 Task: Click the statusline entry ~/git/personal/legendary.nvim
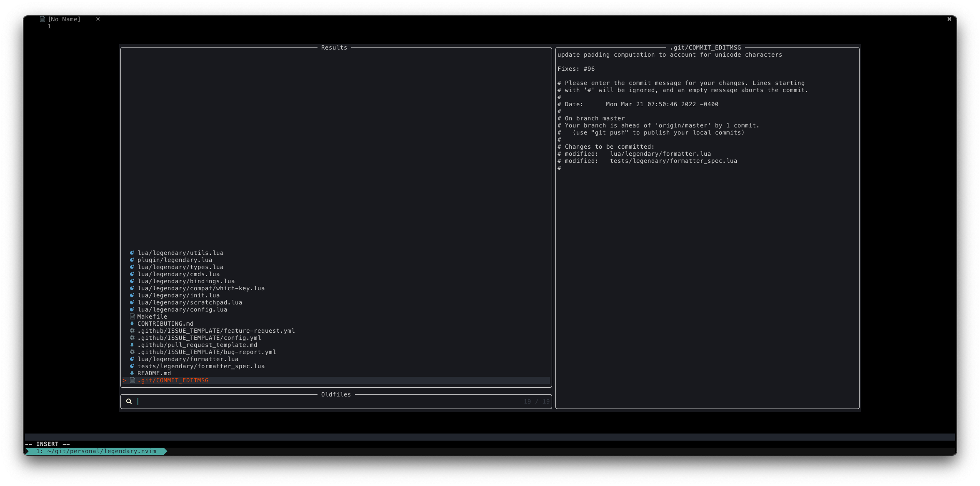pos(96,451)
